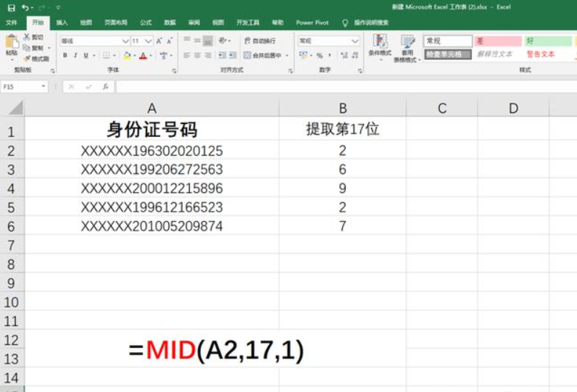Click the Copy icon
This screenshot has width=577, height=392.
[27, 48]
